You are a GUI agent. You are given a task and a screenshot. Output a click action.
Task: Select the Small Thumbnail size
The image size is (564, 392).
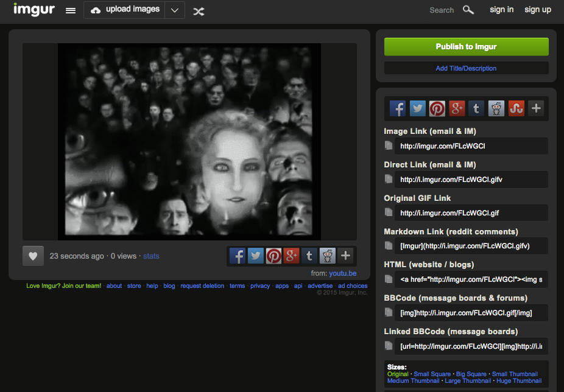point(515,374)
